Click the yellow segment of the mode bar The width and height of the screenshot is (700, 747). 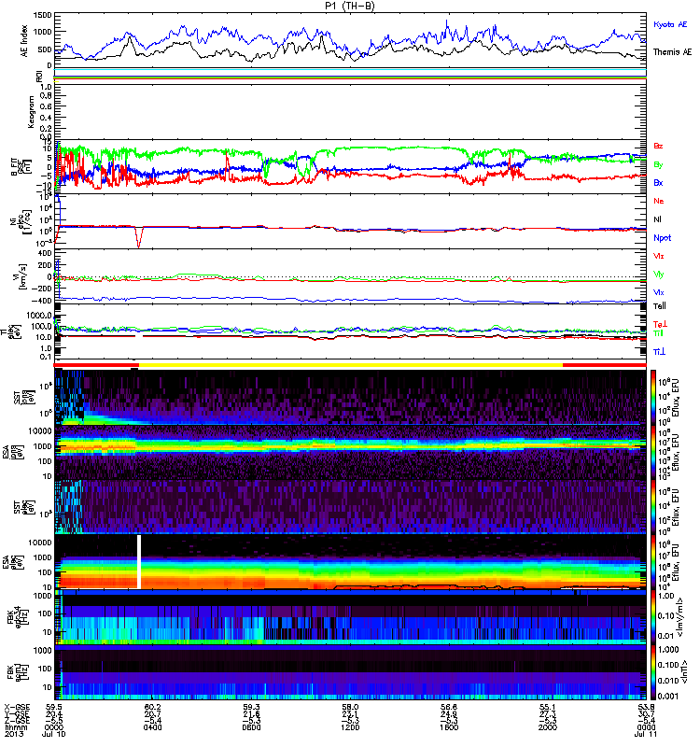click(351, 365)
